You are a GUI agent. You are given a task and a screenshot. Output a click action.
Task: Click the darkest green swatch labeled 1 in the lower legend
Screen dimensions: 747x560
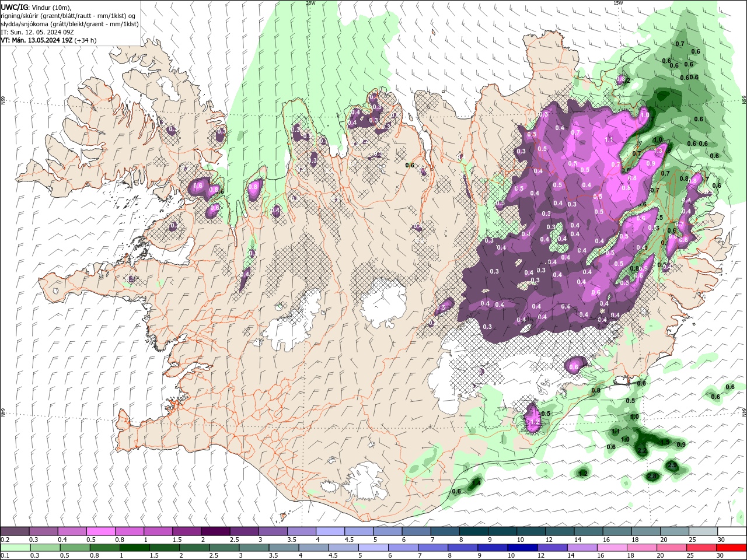pos(134,548)
